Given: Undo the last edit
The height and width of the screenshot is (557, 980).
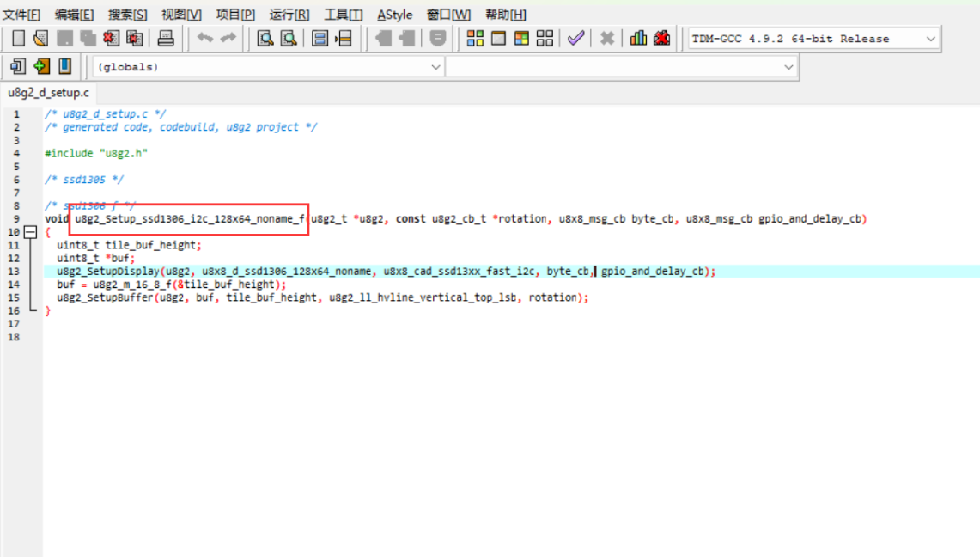Looking at the screenshot, I should [205, 38].
